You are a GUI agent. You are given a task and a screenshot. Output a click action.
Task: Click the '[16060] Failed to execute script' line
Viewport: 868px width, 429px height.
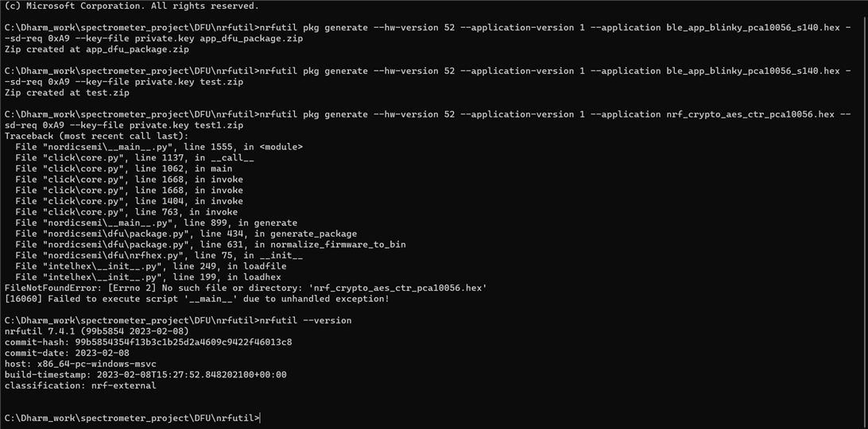coord(196,299)
